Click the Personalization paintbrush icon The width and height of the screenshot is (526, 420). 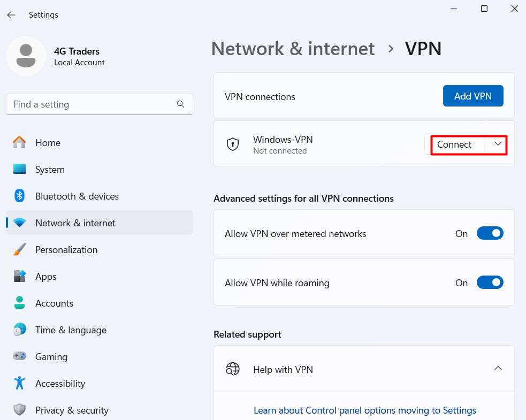[19, 249]
